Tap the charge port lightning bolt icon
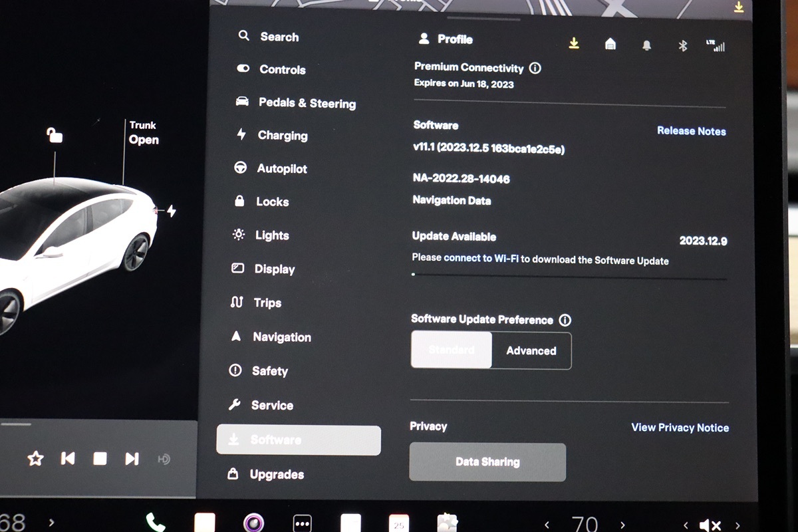 click(172, 211)
